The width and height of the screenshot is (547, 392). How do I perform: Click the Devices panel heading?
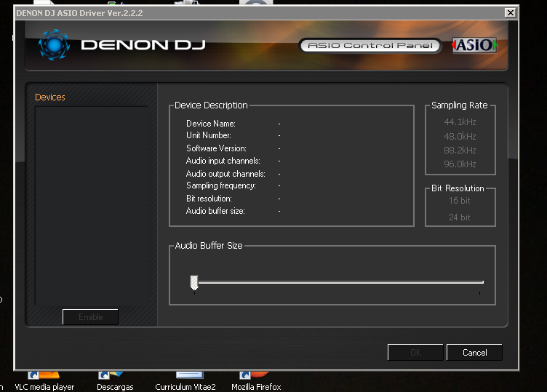tap(50, 97)
